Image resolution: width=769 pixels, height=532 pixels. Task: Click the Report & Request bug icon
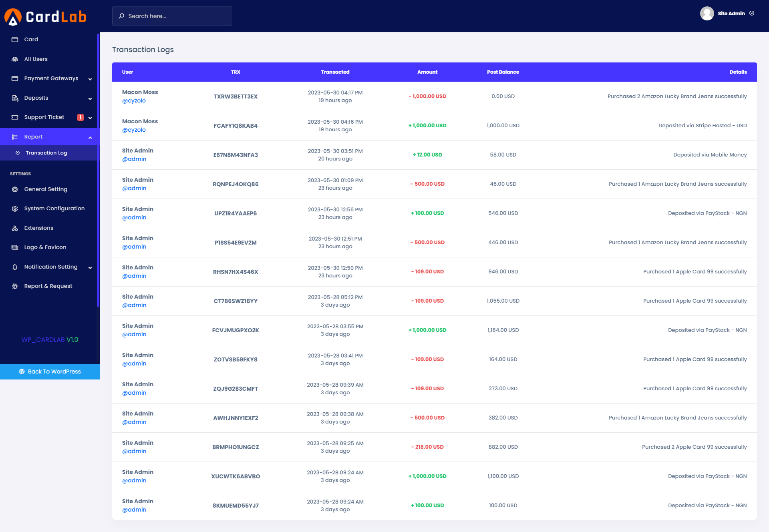(x=15, y=286)
